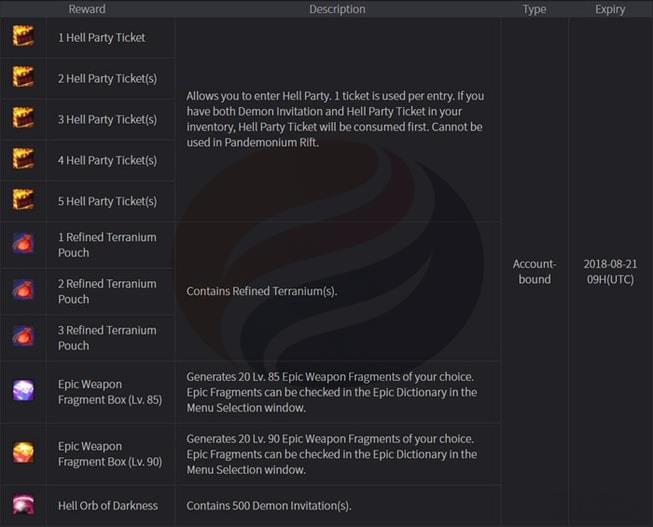Select the 2018-08-21 09H(UTC) expiry cell

click(610, 272)
